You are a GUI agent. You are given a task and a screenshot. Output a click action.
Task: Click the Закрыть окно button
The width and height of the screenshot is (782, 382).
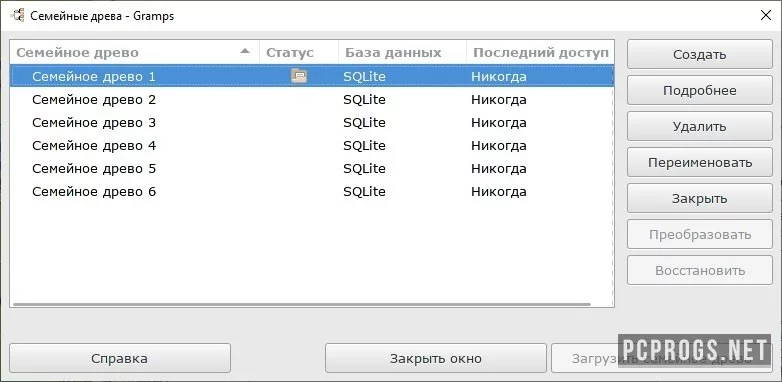coord(435,358)
